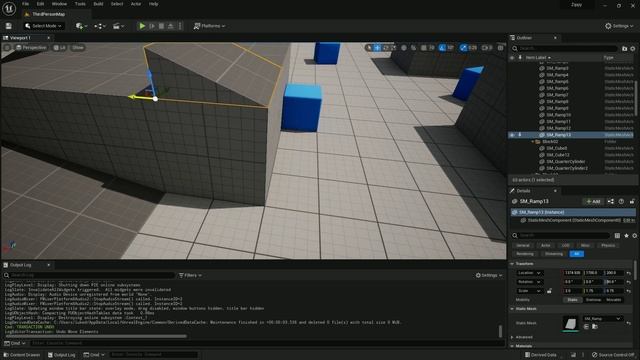Toggle rotation snapping angle icon

click(x=442, y=48)
